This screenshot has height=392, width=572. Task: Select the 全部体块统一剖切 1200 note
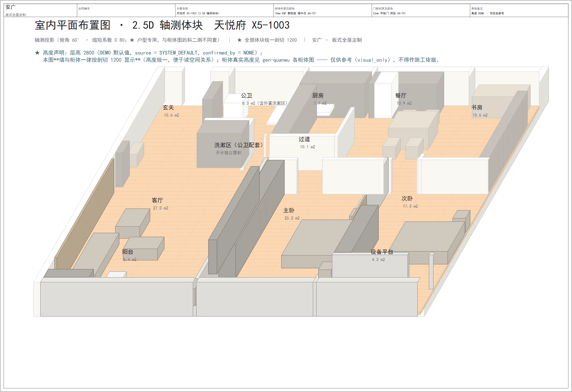coord(267,40)
